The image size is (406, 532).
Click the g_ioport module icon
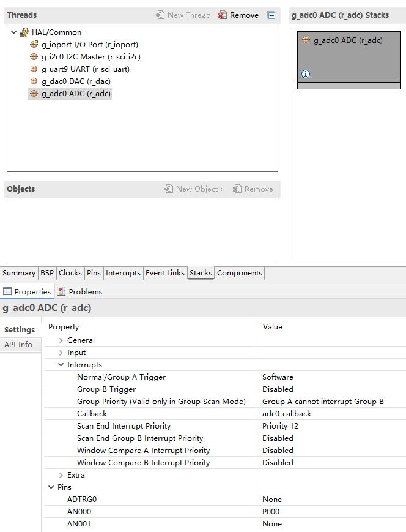(x=34, y=45)
